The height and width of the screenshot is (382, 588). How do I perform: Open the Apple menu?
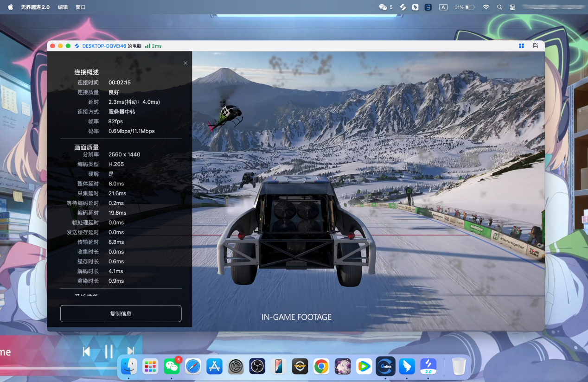(x=10, y=7)
